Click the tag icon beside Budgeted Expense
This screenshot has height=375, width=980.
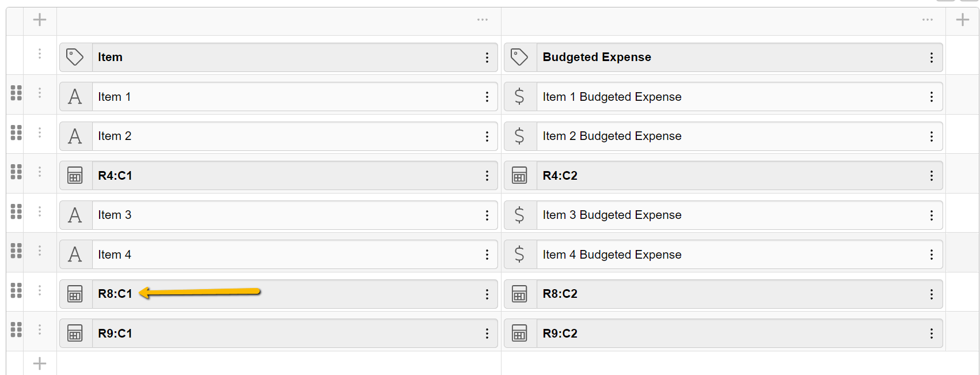(x=520, y=57)
